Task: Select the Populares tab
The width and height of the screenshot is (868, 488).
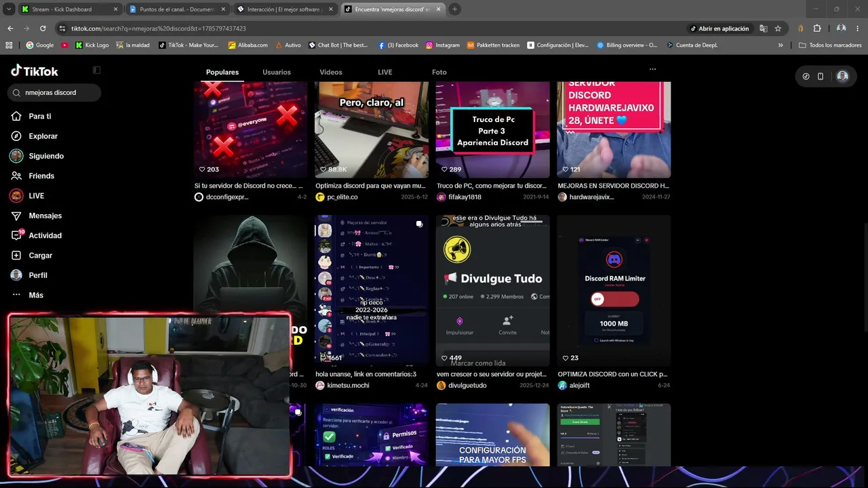Action: 222,72
